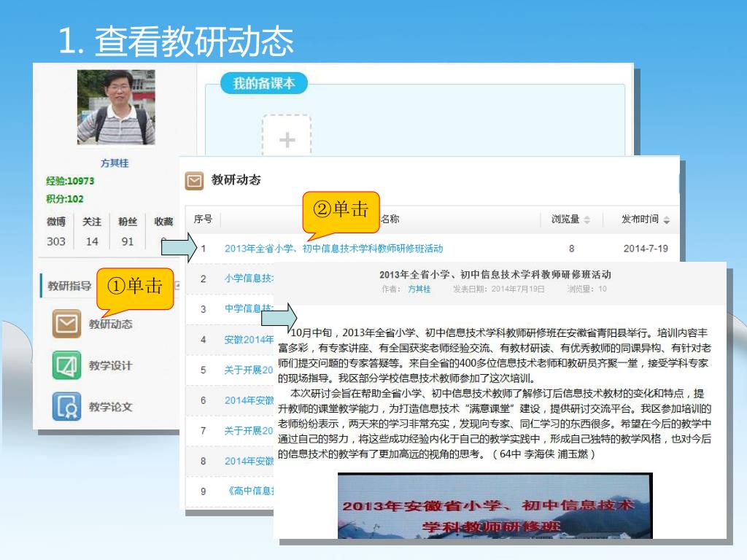Open the row 7 关于开展20 link
The width and height of the screenshot is (747, 560).
[249, 431]
